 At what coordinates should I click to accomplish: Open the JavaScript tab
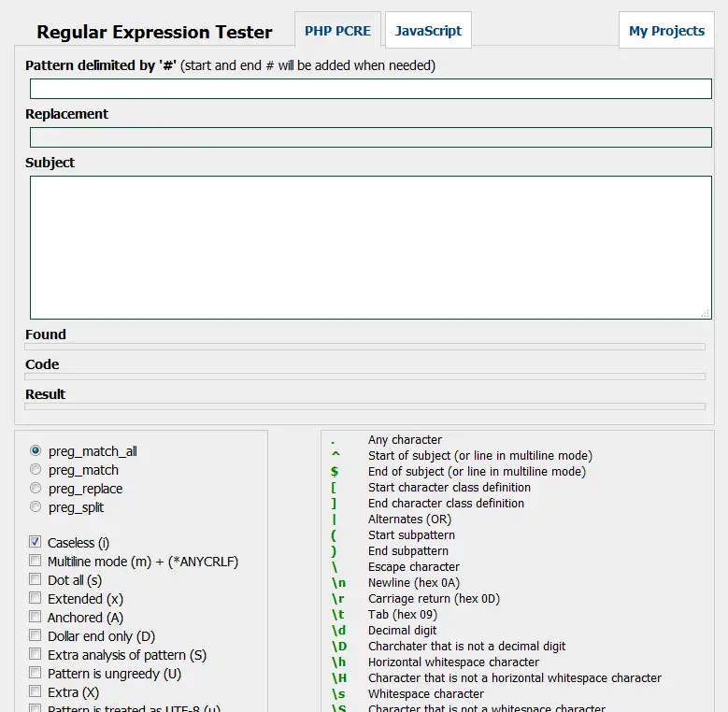[428, 31]
